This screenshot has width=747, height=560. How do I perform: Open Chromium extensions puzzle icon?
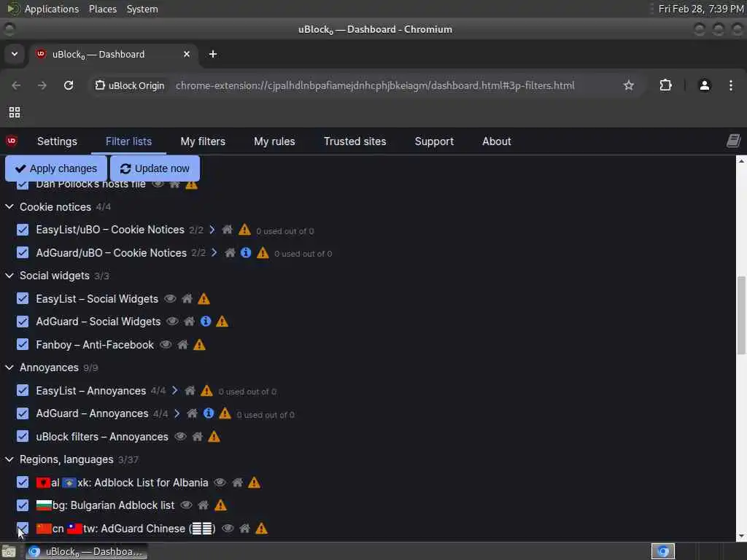pos(665,85)
